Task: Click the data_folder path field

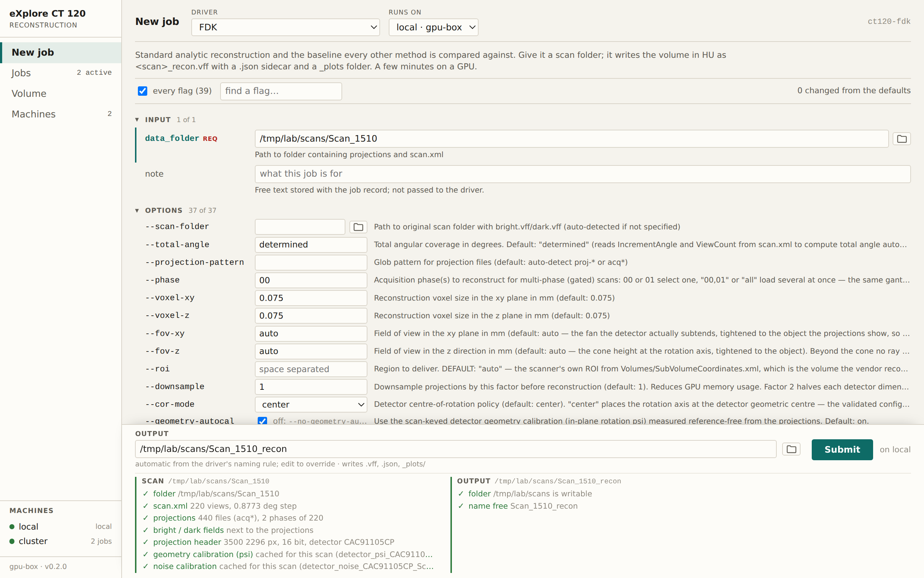Action: click(571, 139)
